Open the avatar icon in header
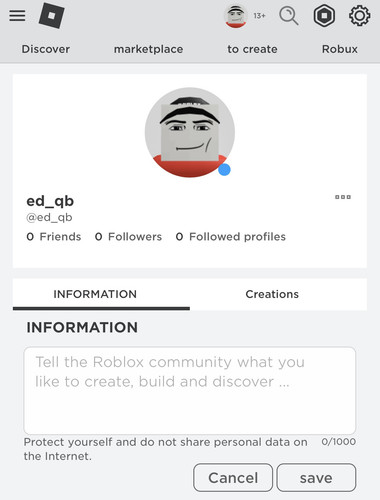 click(236, 16)
